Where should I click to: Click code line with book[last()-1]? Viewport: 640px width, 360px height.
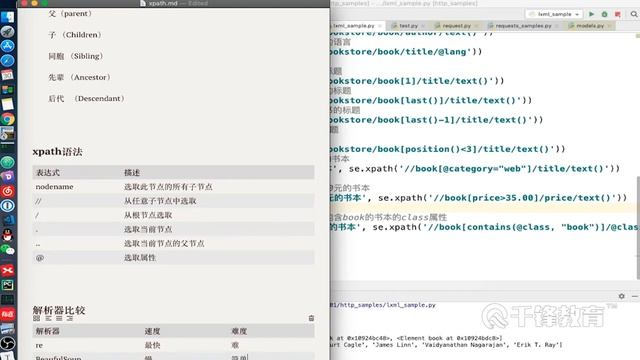point(436,120)
